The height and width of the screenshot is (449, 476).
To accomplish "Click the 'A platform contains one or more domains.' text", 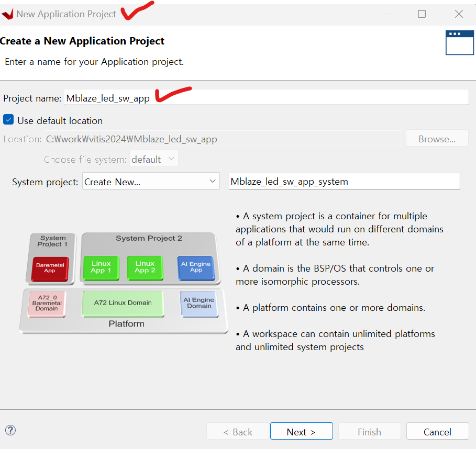I will (334, 308).
